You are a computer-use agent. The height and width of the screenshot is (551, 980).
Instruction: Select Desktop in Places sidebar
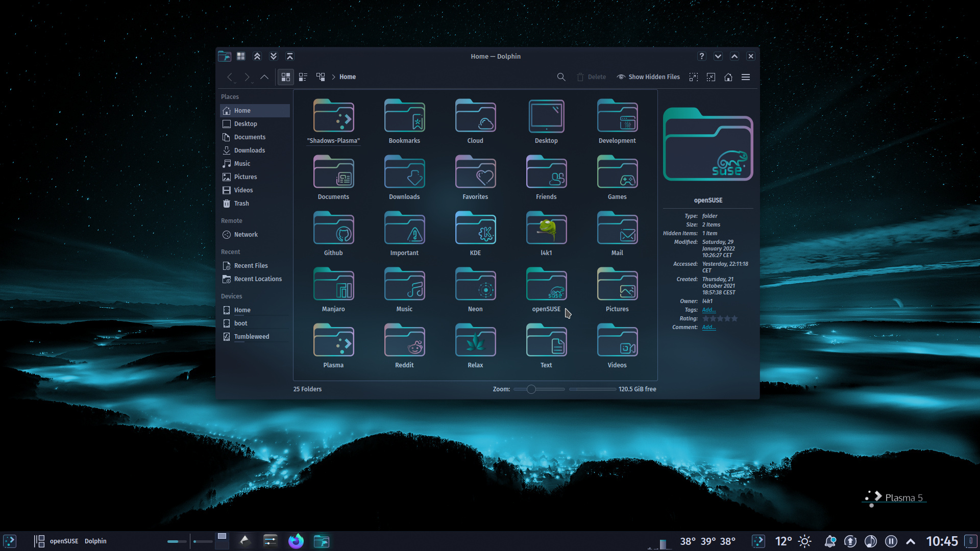coord(255,124)
